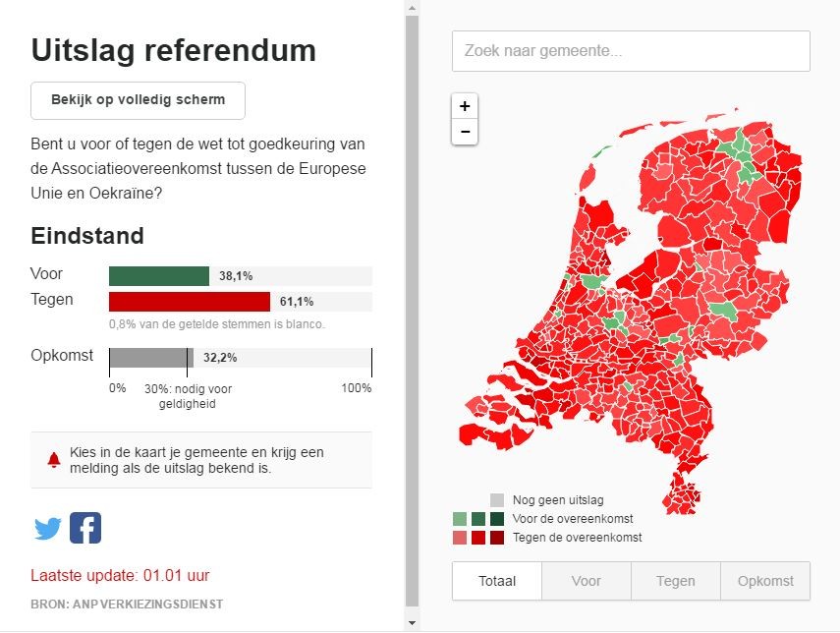Click the darkest red legend swatch

497,538
